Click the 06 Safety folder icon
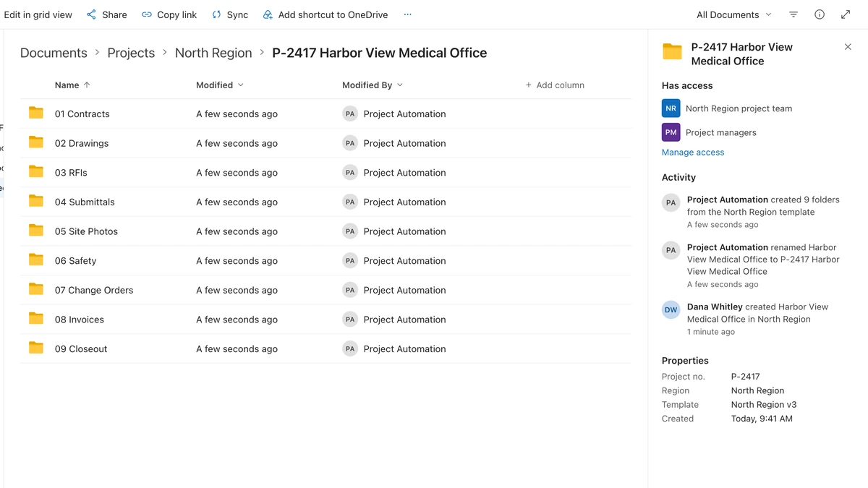The width and height of the screenshot is (868, 488). [x=36, y=260]
